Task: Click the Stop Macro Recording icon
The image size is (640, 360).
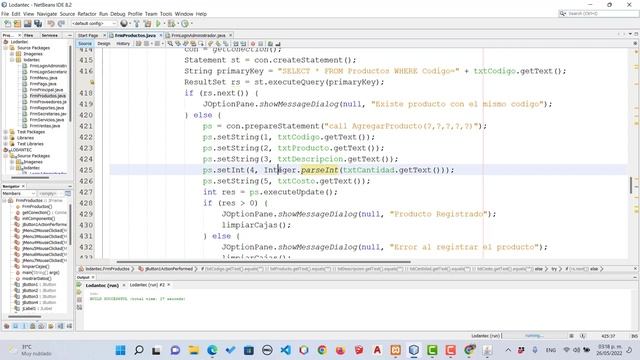Action: click(260, 43)
